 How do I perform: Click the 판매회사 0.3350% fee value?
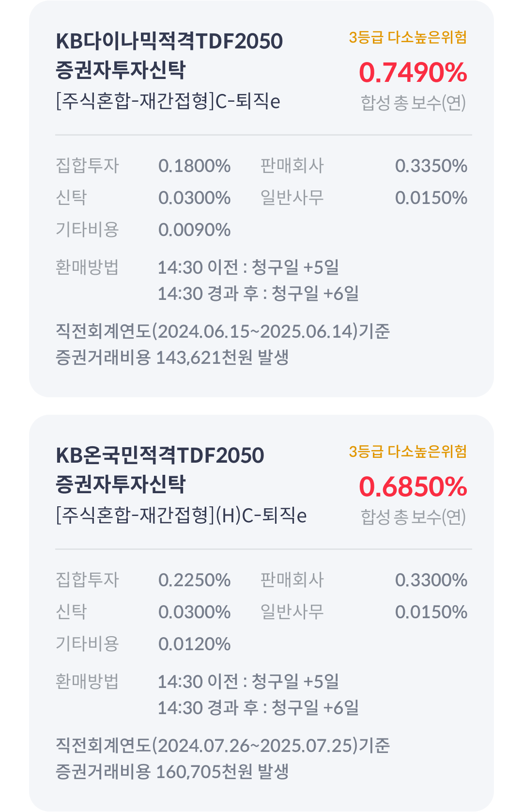click(431, 166)
